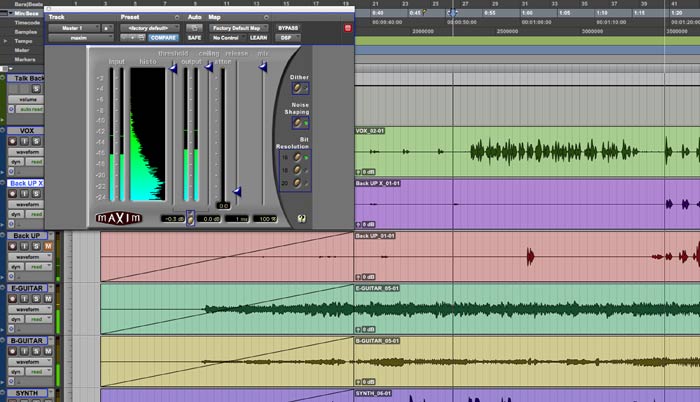Unmute the Back UP track
This screenshot has height=402, width=700.
coord(48,246)
